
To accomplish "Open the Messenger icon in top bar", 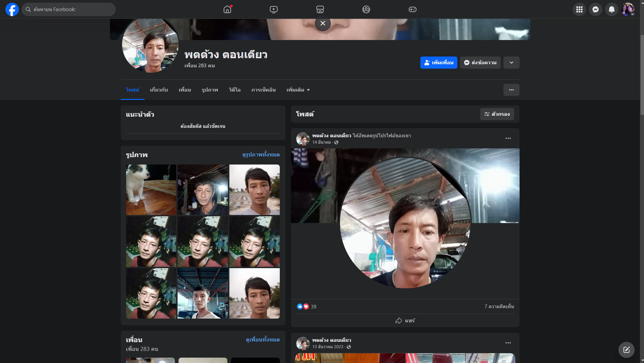I will [596, 9].
